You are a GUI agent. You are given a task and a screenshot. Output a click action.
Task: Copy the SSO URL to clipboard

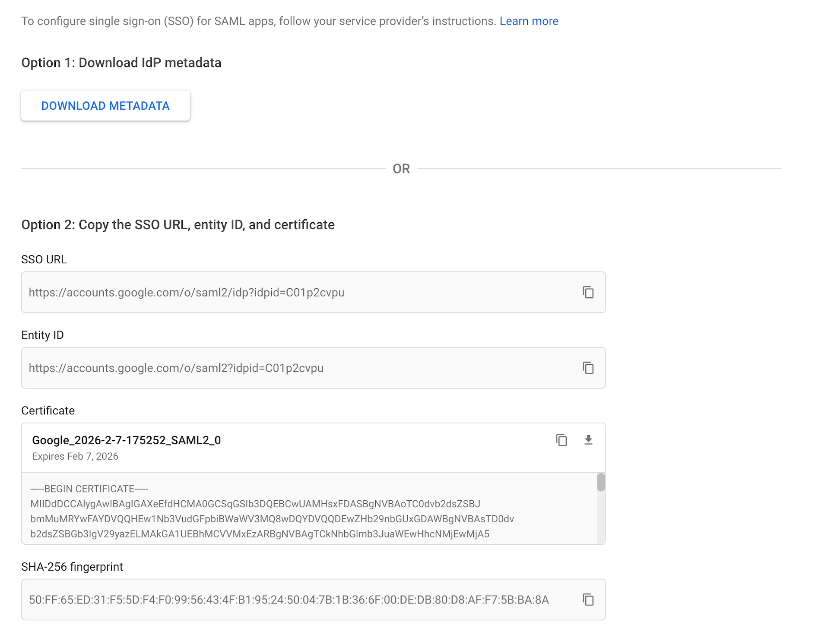[x=588, y=292]
